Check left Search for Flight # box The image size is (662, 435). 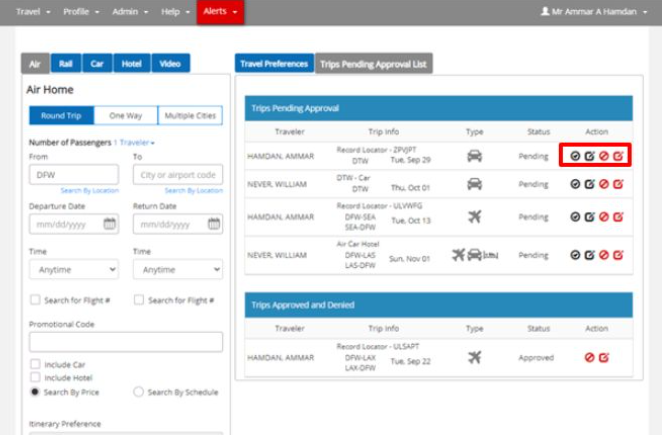click(35, 300)
